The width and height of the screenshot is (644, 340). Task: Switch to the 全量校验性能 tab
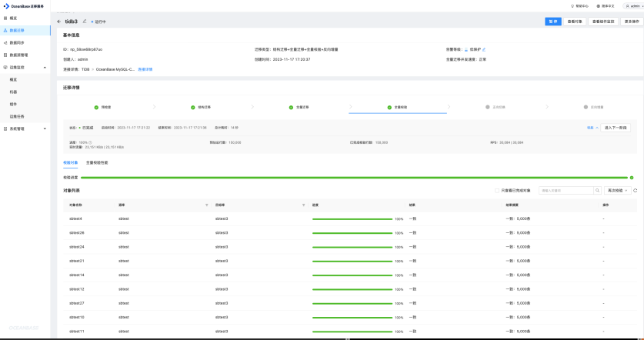point(97,162)
